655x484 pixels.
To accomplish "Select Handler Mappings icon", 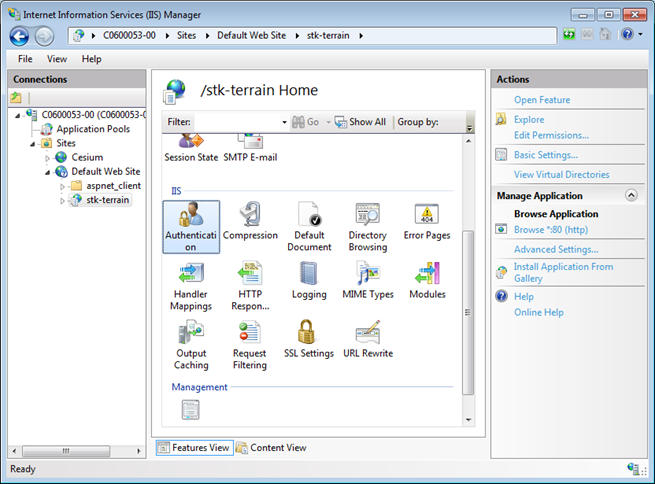I will click(x=190, y=274).
